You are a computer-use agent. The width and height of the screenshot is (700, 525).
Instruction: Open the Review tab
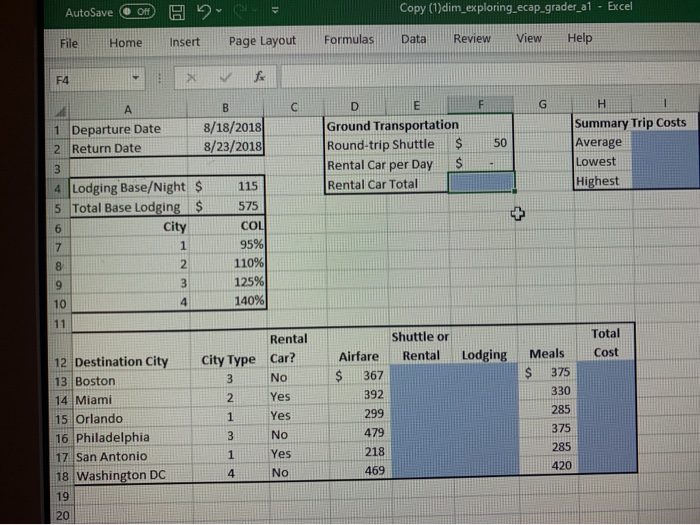pos(472,39)
